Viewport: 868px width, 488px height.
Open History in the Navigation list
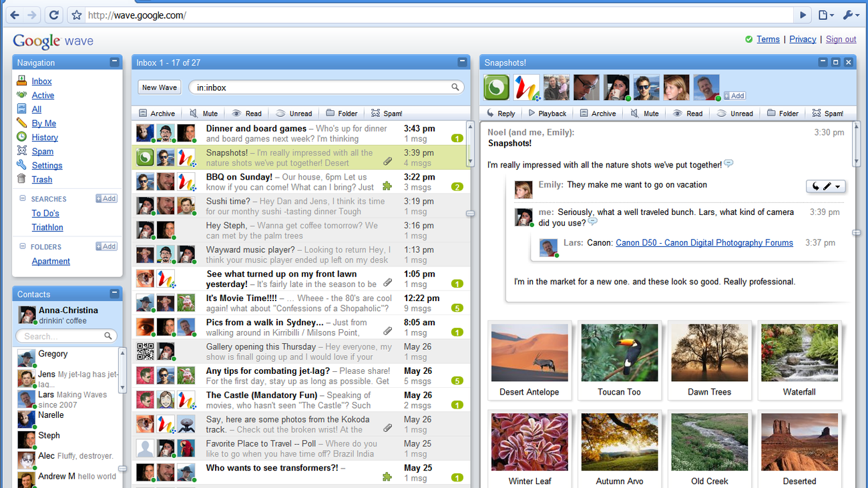tap(45, 138)
